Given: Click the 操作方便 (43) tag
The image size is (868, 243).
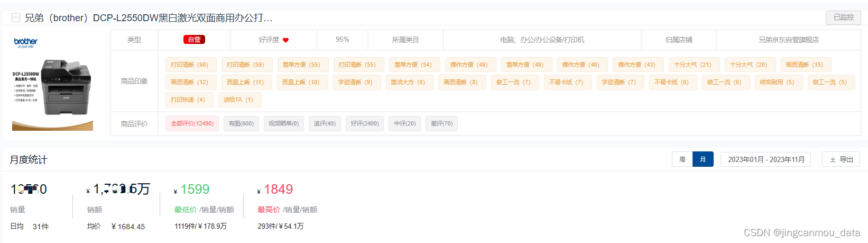Looking at the screenshot, I should 638,65.
